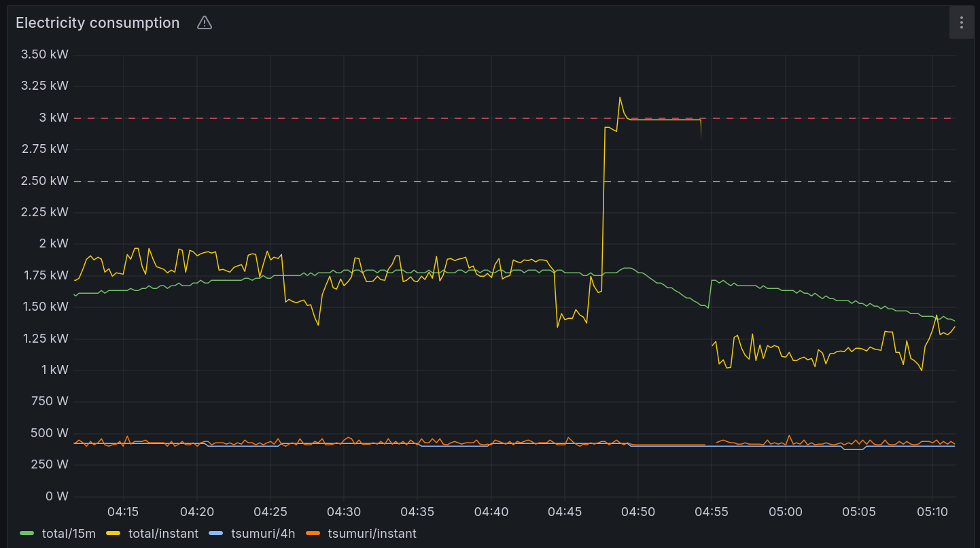Toggle the total/instant series in legend
The width and height of the screenshot is (980, 548).
click(163, 534)
